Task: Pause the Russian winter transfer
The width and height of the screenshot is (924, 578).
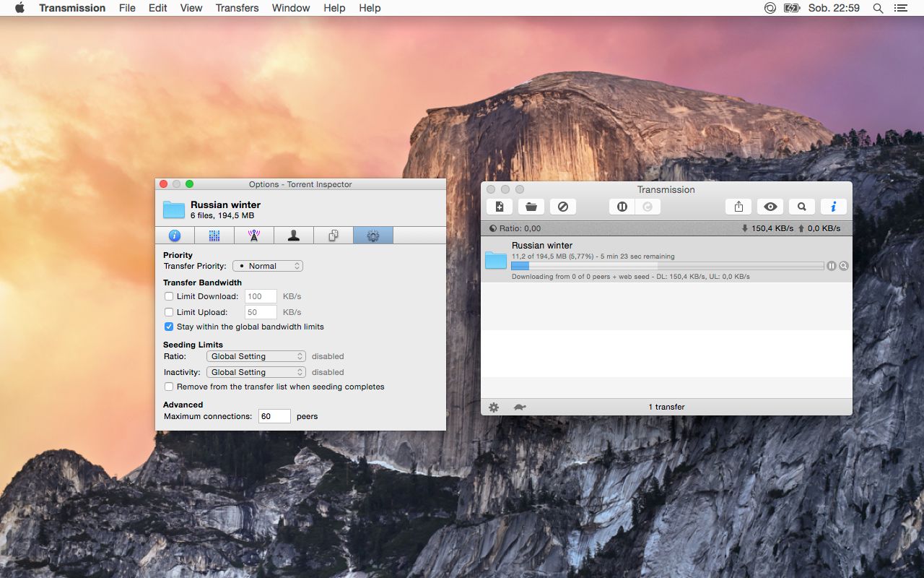Action: (x=832, y=266)
